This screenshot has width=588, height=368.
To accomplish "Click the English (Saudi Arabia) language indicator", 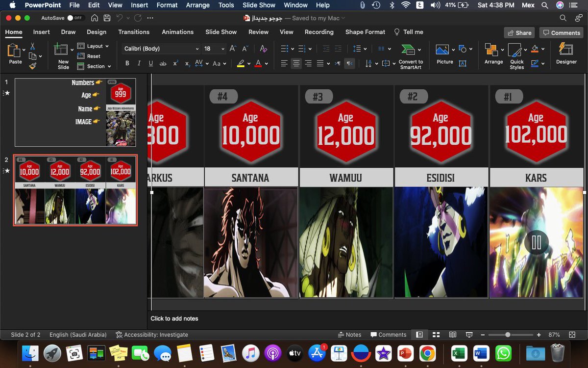I will coord(78,335).
